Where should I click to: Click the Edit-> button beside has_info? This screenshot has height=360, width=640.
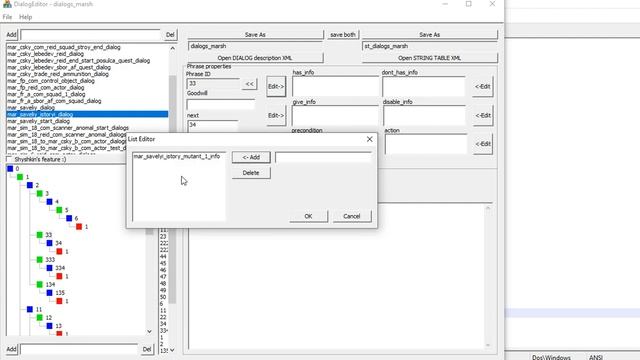pos(276,87)
